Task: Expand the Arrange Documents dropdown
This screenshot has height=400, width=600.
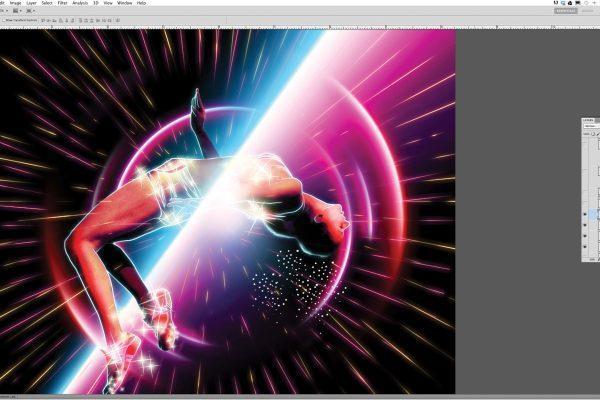Action: pyautogui.click(x=17, y=11)
